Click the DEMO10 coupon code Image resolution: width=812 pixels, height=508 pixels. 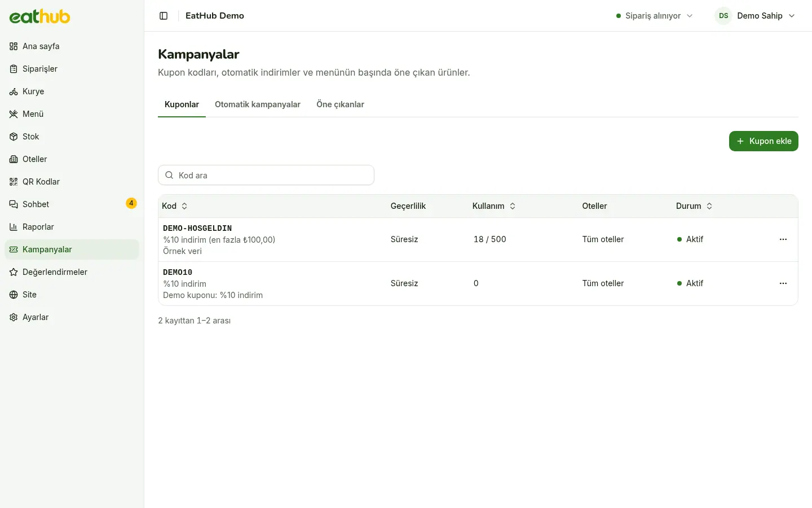[x=178, y=272]
